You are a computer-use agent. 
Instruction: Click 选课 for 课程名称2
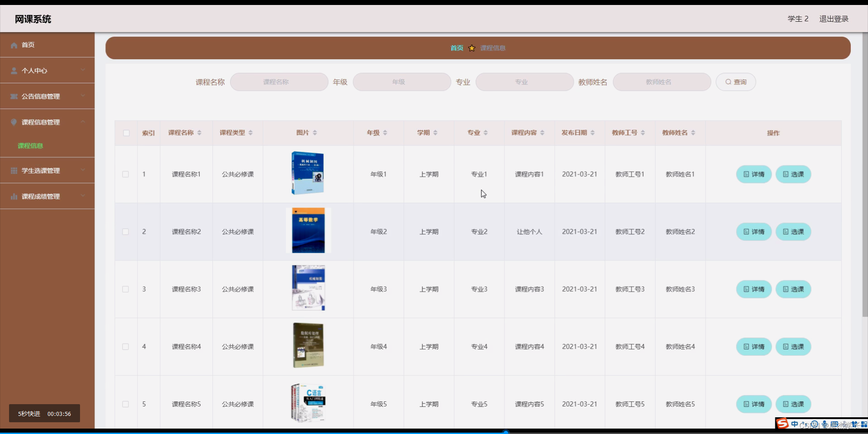(x=793, y=232)
